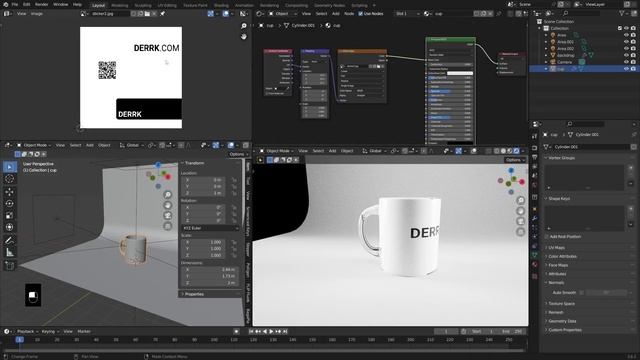Open Keying menu in timeline
Image resolution: width=640 pixels, height=360 pixels.
click(x=50, y=331)
